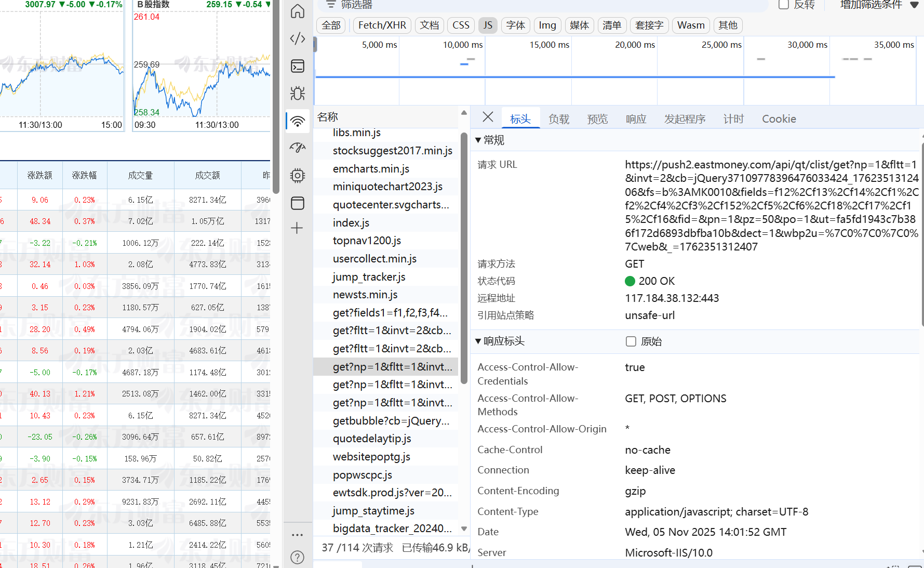The image size is (924, 568).
Task: Select the topnav1200.js request
Action: (386, 241)
